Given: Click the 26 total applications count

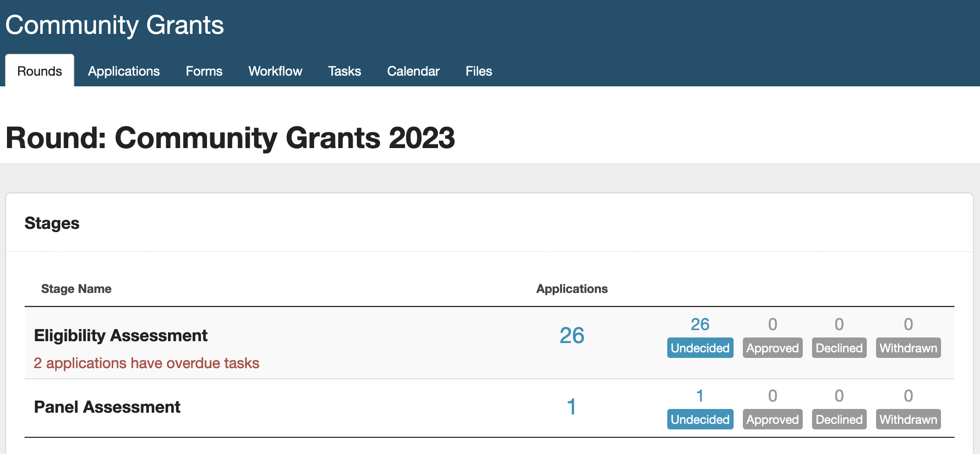Looking at the screenshot, I should click(x=572, y=335).
